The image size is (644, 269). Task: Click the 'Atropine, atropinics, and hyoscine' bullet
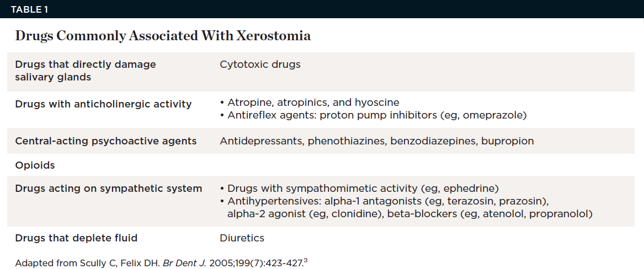click(312, 103)
